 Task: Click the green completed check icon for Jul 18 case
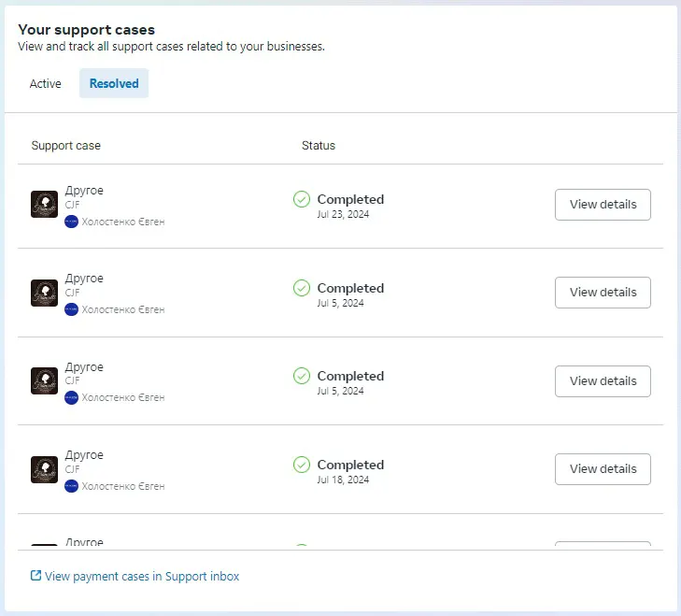pos(302,465)
